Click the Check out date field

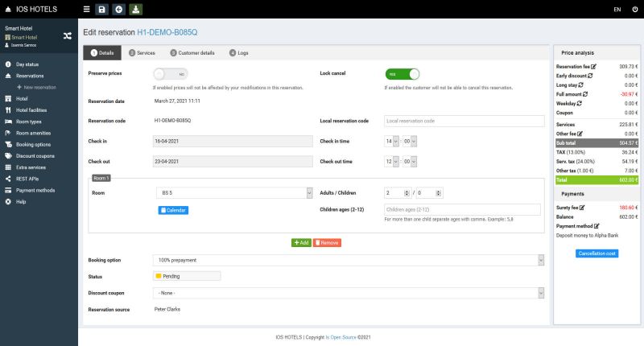(233, 162)
